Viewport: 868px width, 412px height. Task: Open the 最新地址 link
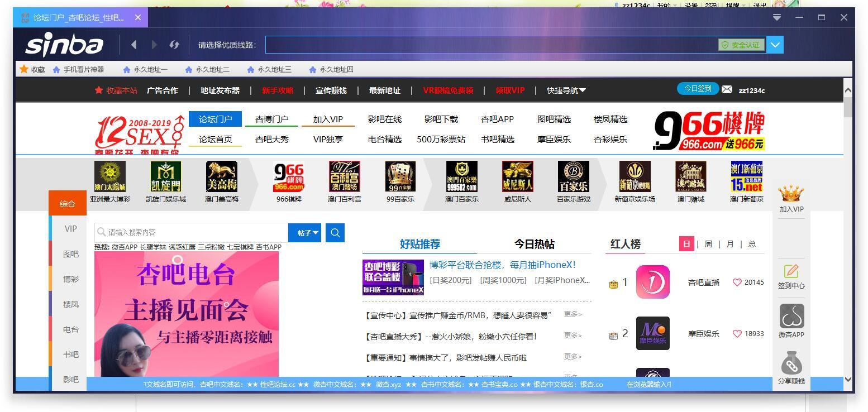(385, 90)
